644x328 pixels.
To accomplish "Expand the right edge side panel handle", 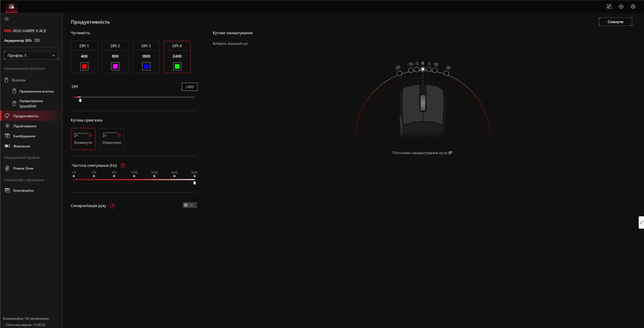I will [641, 222].
